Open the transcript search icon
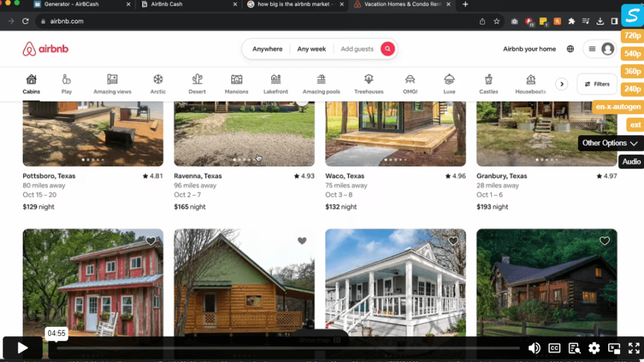The width and height of the screenshot is (644, 362). [x=574, y=348]
